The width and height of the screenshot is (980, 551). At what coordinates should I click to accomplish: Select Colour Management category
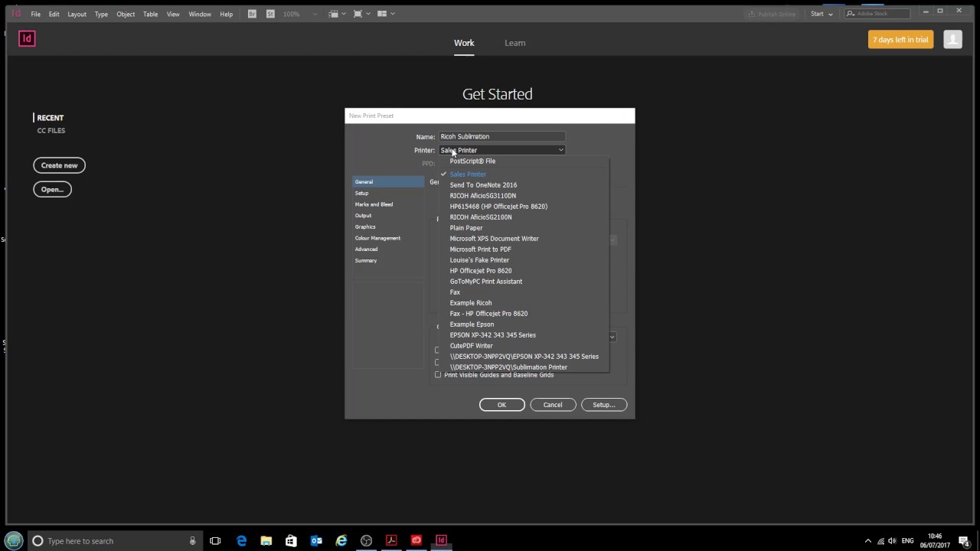pyautogui.click(x=388, y=238)
